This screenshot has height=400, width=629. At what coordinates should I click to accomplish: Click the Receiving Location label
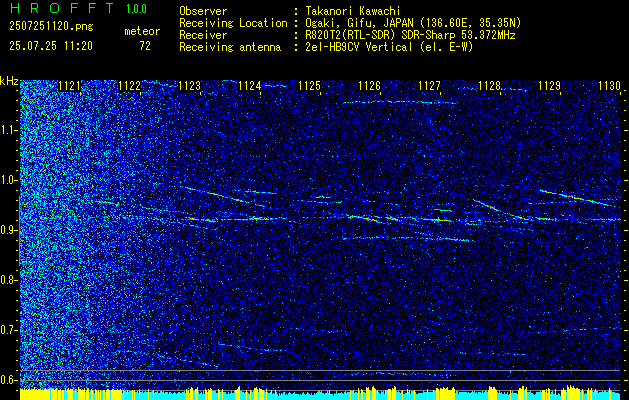[233, 23]
